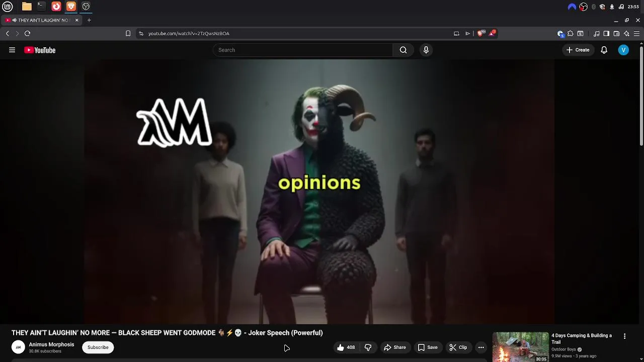Open more actions three-dot menu
Viewport: 644px width, 362px height.
tap(481, 347)
